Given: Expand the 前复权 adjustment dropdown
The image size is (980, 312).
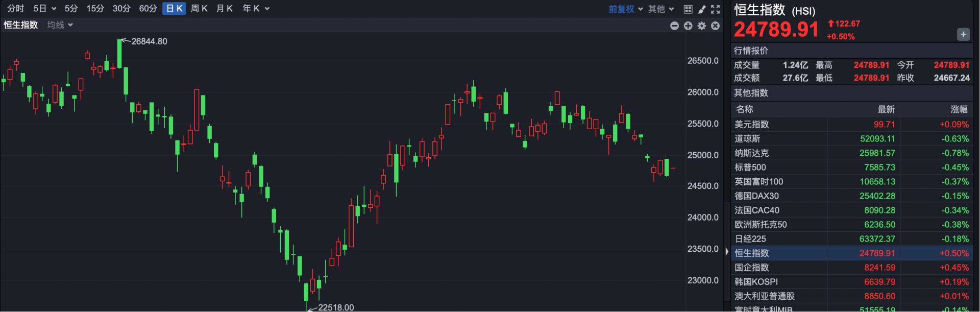Looking at the screenshot, I should (626, 9).
